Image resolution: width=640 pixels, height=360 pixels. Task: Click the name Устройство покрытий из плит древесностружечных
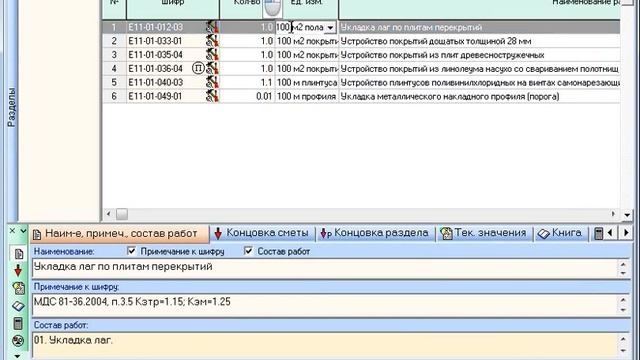click(x=442, y=55)
